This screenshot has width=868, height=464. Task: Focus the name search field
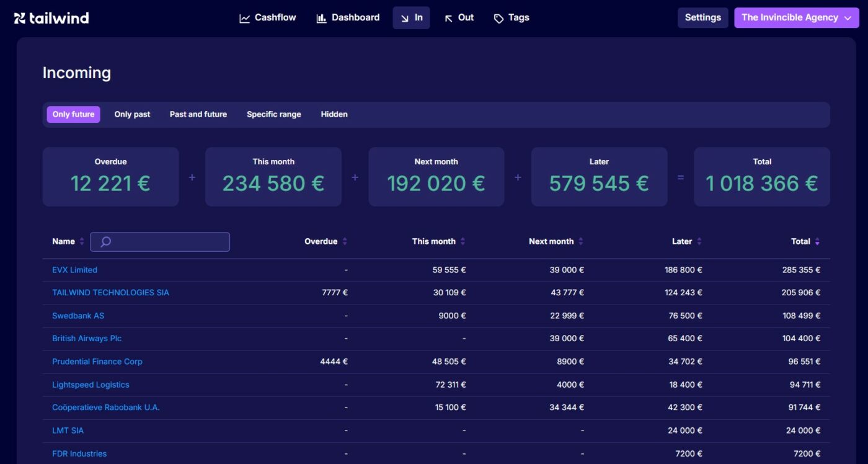[160, 242]
